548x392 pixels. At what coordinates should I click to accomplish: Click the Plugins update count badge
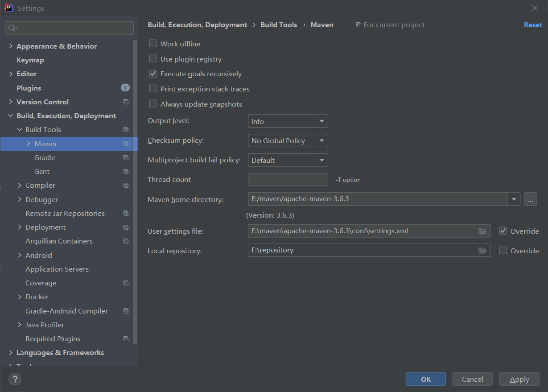click(125, 88)
